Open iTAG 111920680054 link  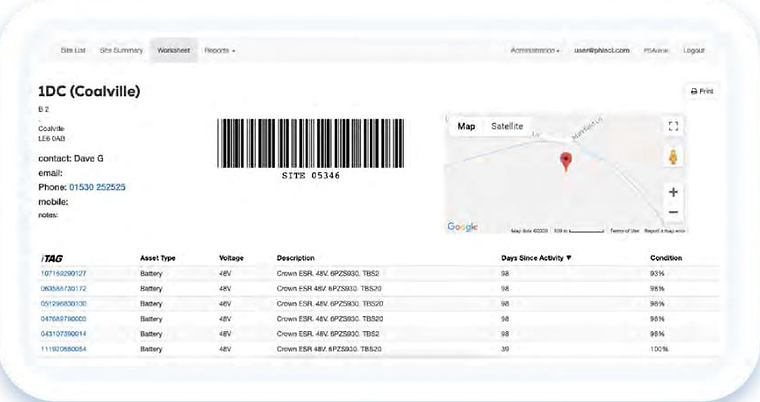click(x=63, y=349)
